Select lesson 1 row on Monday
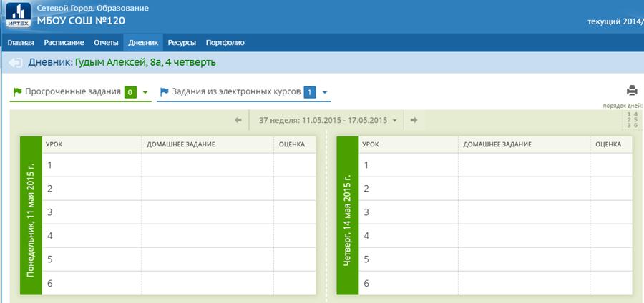 coord(179,165)
